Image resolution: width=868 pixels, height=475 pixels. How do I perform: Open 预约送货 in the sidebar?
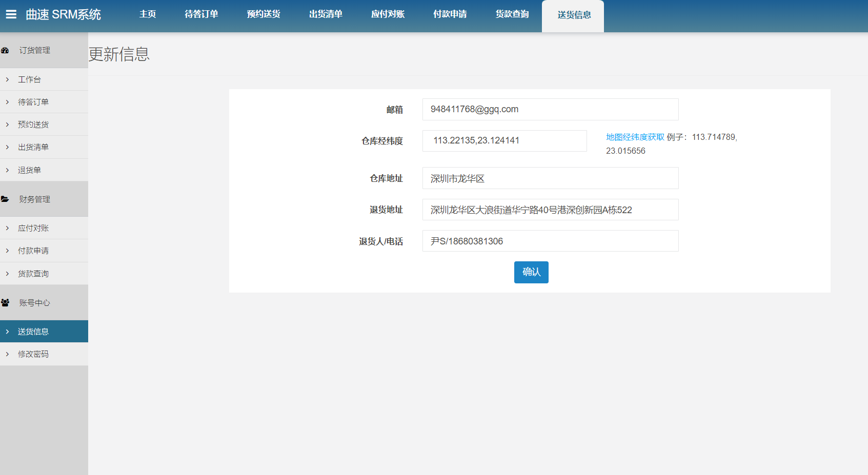[x=44, y=125]
